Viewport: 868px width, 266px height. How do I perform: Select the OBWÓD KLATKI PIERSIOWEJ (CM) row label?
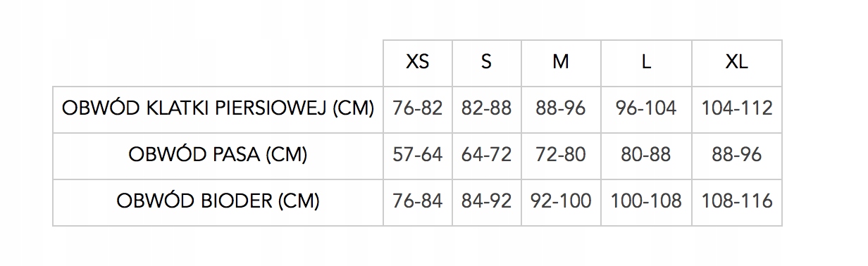point(218,108)
